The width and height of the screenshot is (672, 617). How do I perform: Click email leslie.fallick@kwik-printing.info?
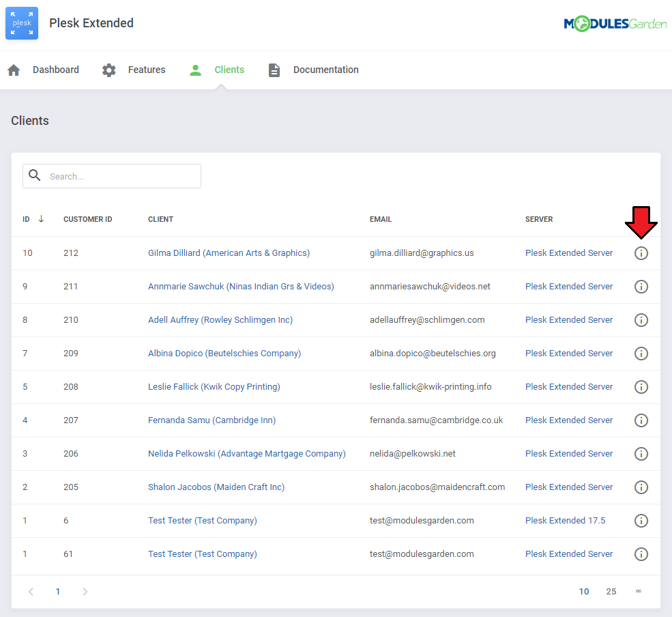430,387
